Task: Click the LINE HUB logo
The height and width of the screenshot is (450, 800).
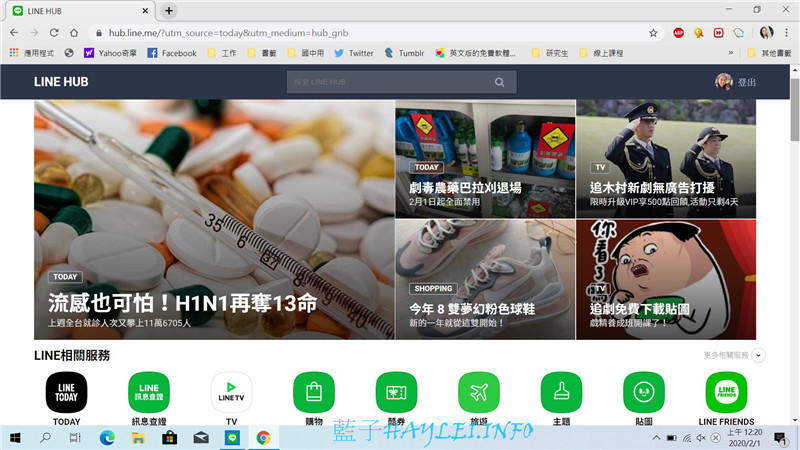Action: click(61, 82)
